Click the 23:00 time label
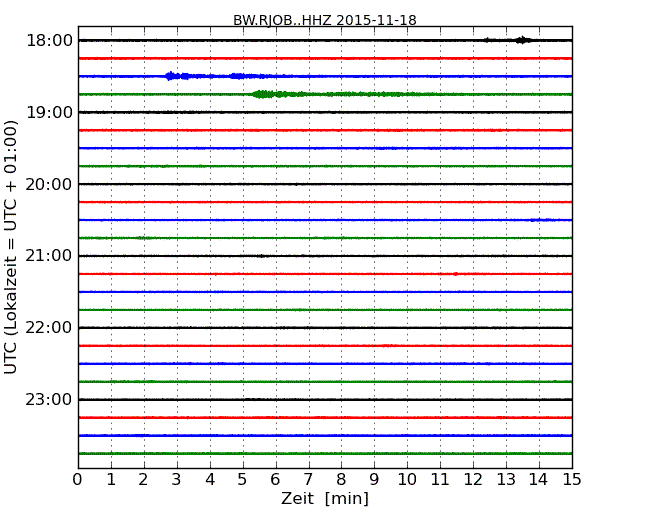 [x=49, y=399]
